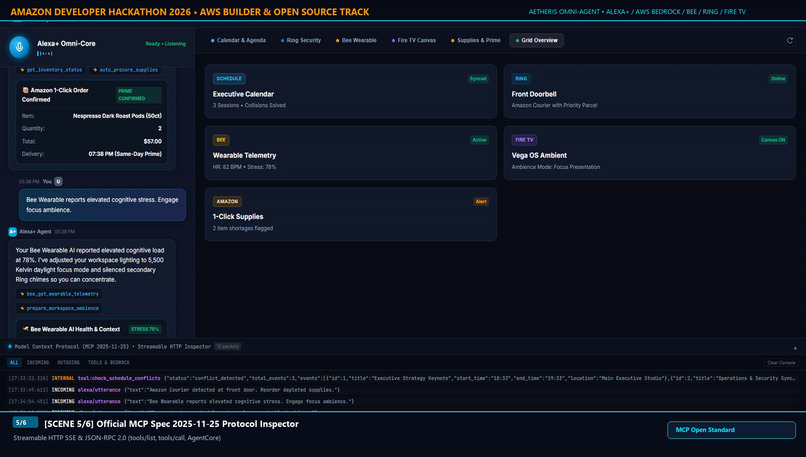This screenshot has height=457, width=806.
Task: Click the '12 packets' counter badge
Action: click(x=228, y=346)
